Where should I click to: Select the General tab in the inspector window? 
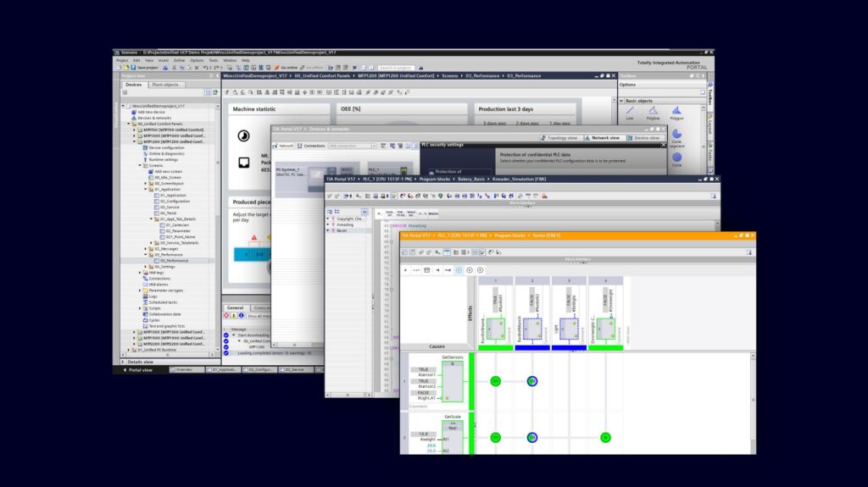point(235,307)
